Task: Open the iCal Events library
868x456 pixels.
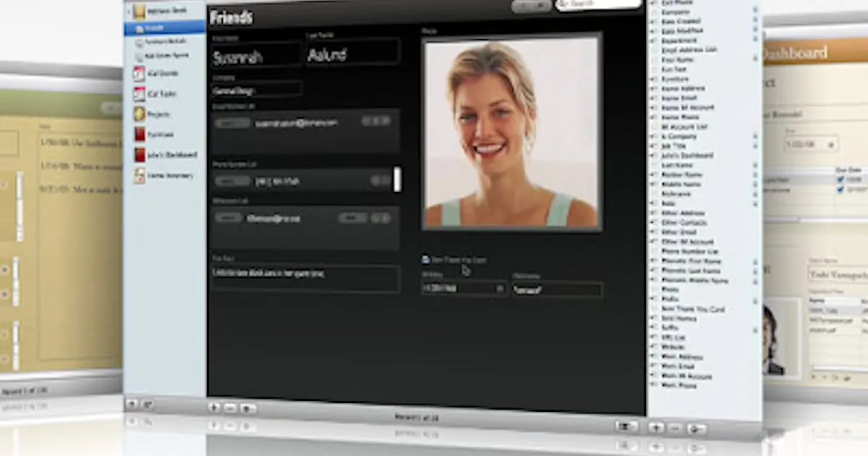Action: (162, 73)
